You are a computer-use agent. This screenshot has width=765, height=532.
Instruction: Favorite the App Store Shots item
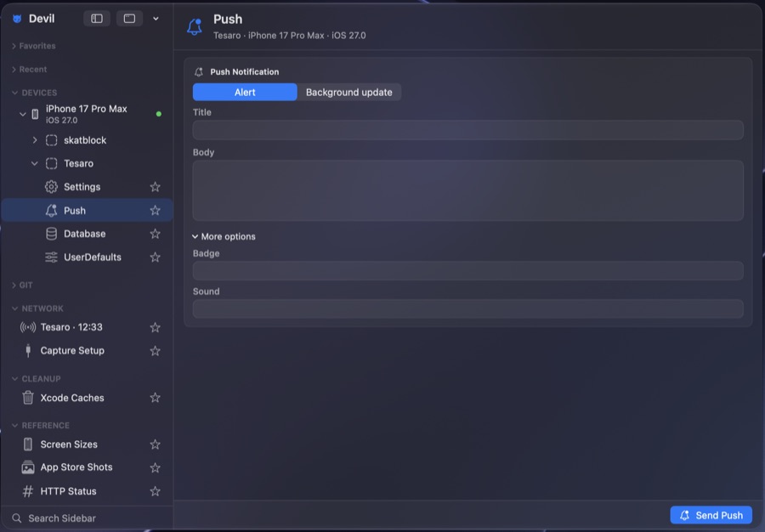[x=156, y=467]
